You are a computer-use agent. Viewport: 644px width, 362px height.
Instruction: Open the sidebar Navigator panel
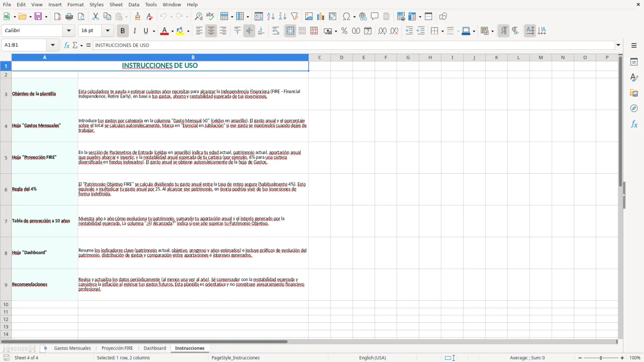pos(634,108)
